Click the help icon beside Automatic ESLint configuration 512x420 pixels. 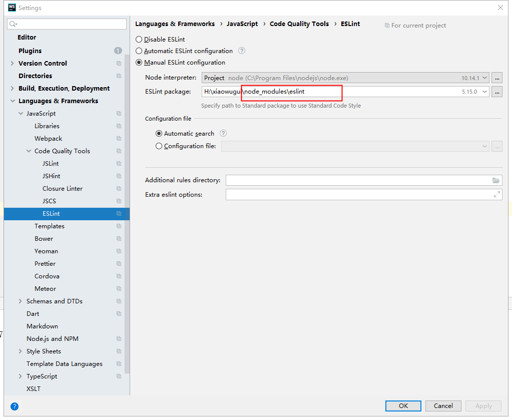242,51
